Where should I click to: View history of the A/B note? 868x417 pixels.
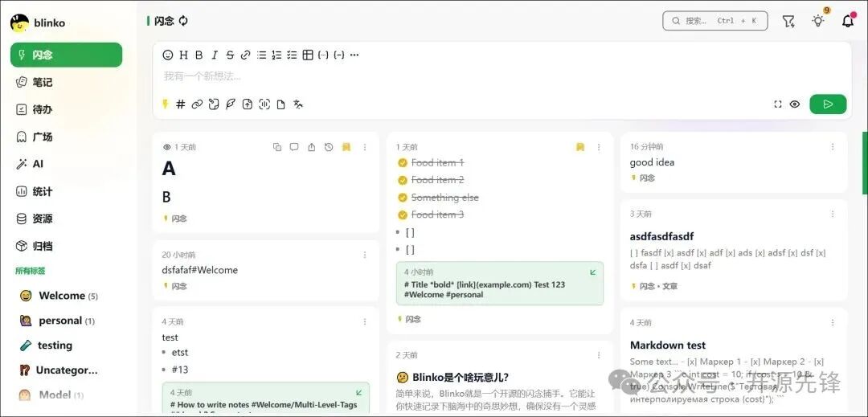pos(329,147)
